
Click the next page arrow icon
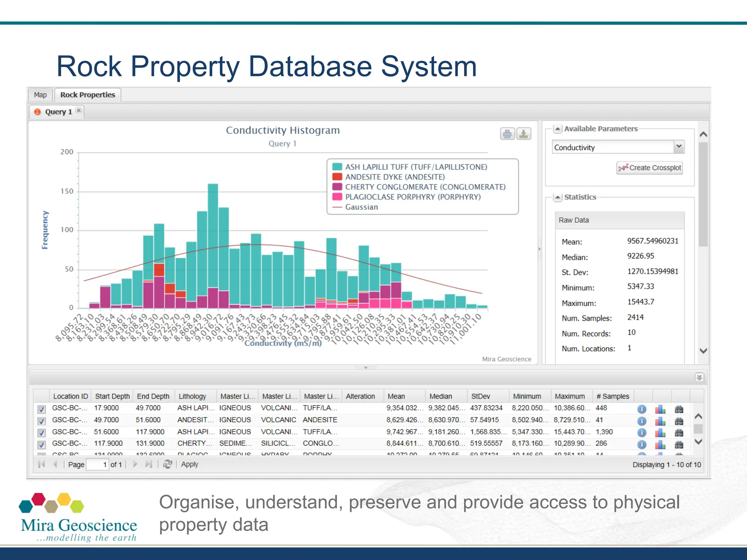135,464
